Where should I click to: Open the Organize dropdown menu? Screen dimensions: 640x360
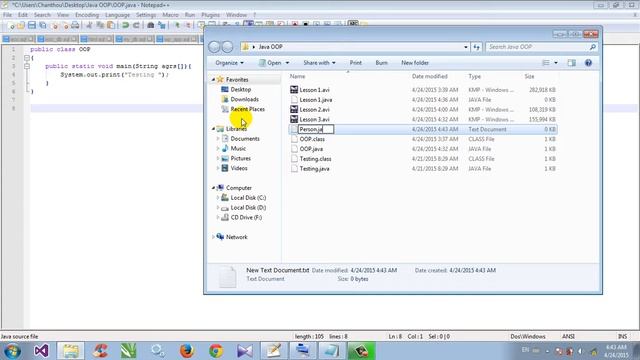(229, 63)
